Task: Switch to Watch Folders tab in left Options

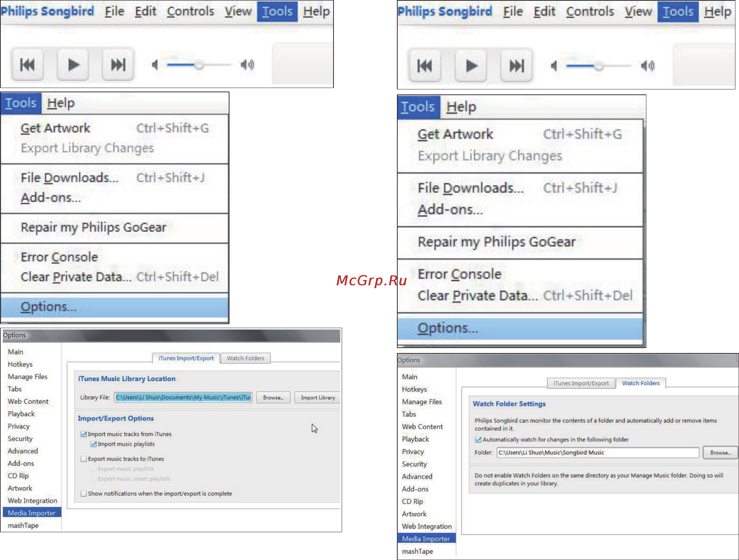Action: click(x=246, y=358)
